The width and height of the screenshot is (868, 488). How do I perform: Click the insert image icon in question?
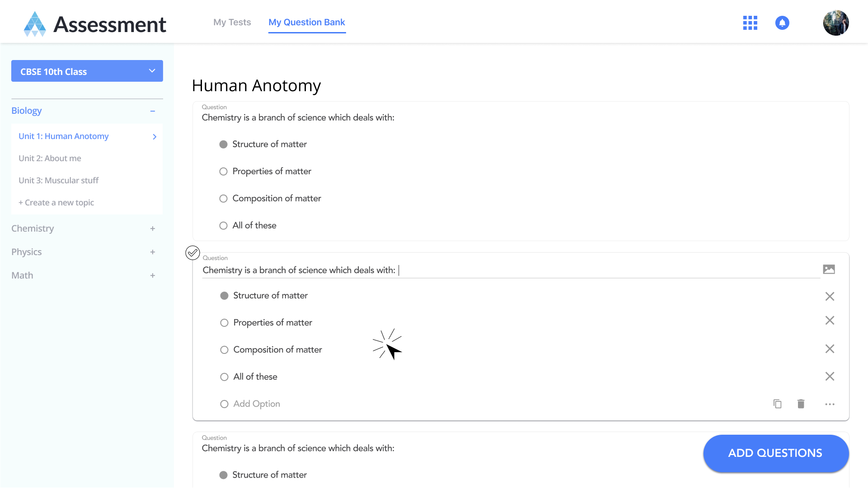point(829,270)
